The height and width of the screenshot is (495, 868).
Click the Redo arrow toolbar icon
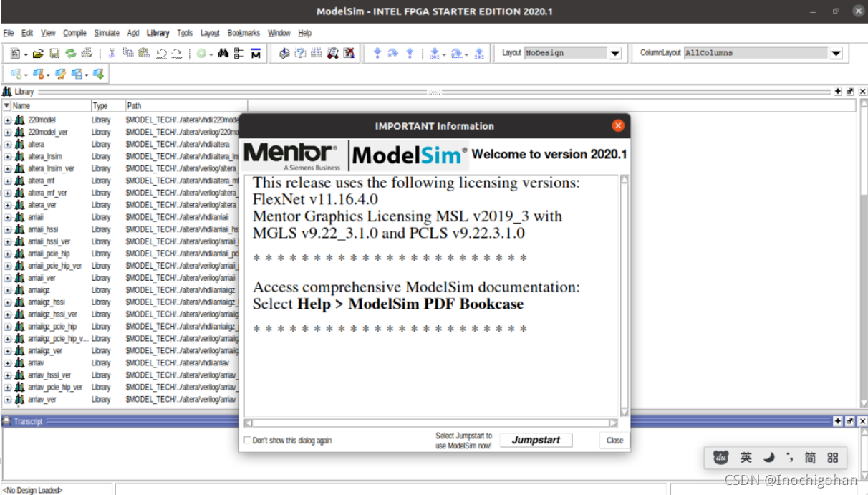(x=176, y=53)
